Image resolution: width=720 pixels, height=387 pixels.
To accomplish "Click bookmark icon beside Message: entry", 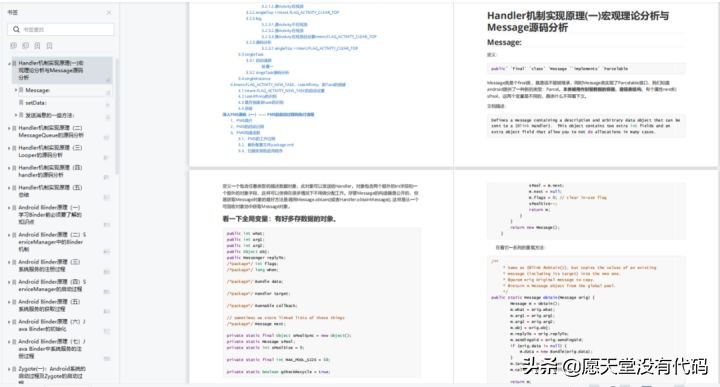I will coord(21,90).
